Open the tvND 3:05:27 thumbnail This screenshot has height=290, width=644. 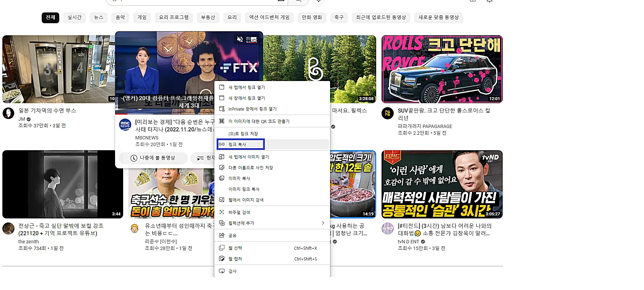coord(442,184)
